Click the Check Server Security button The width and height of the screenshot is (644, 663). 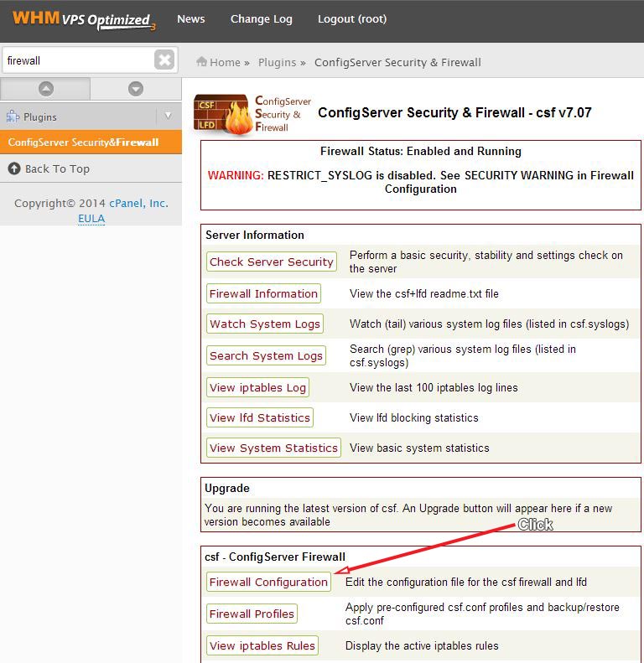[271, 262]
